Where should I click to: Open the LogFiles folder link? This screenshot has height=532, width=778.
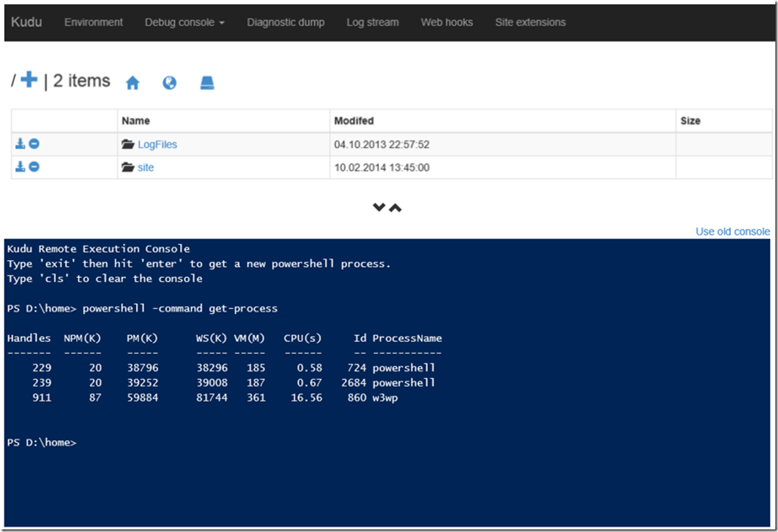(157, 144)
